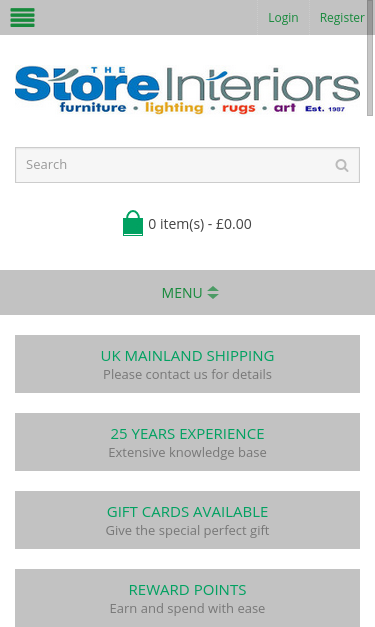Open the green hamburger menu icon
Screen dimensions: 375x627
click(22, 18)
